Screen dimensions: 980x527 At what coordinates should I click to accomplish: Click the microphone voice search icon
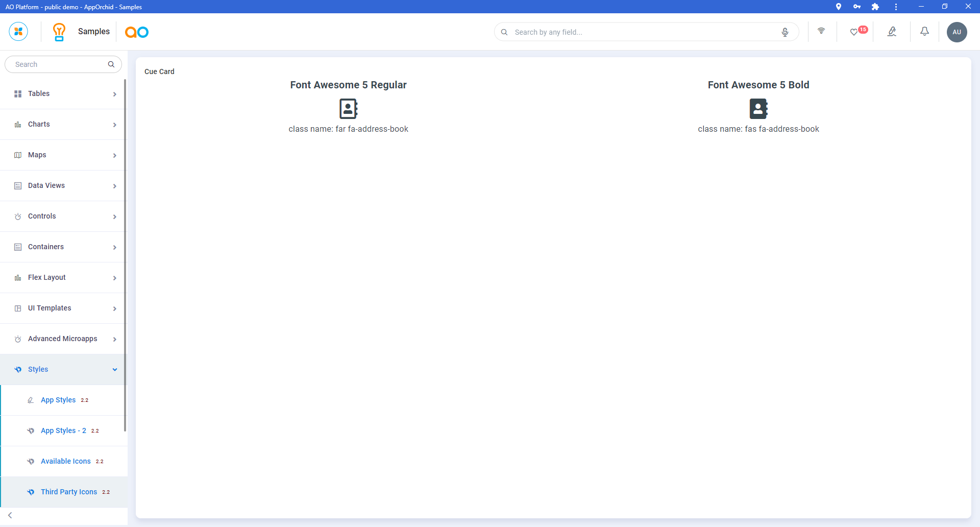click(785, 32)
